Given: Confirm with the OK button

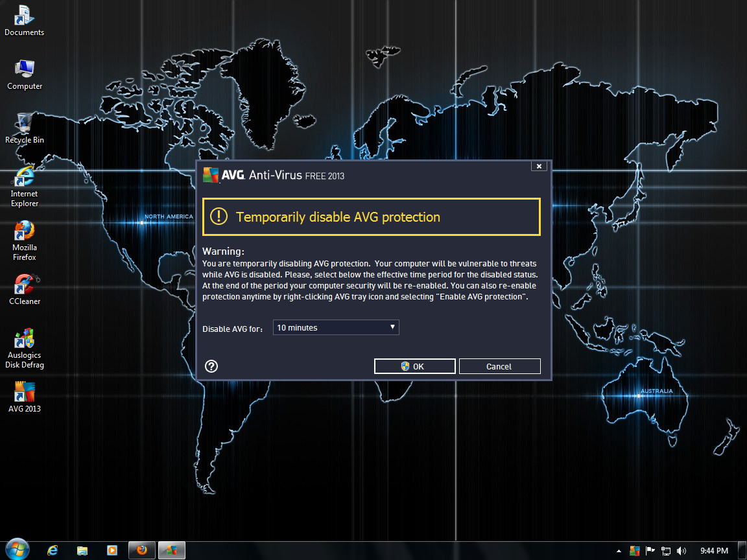Looking at the screenshot, I should click(x=414, y=366).
